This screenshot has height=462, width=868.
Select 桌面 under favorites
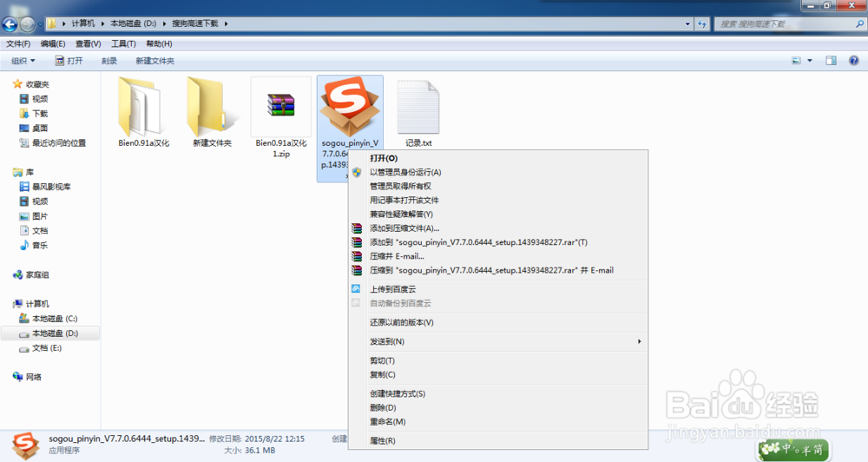pyautogui.click(x=40, y=128)
